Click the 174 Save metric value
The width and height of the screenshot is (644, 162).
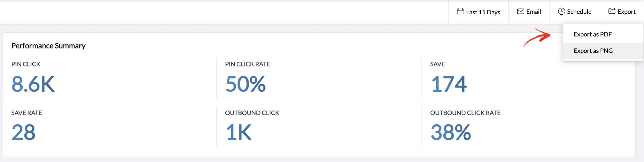coord(448,84)
